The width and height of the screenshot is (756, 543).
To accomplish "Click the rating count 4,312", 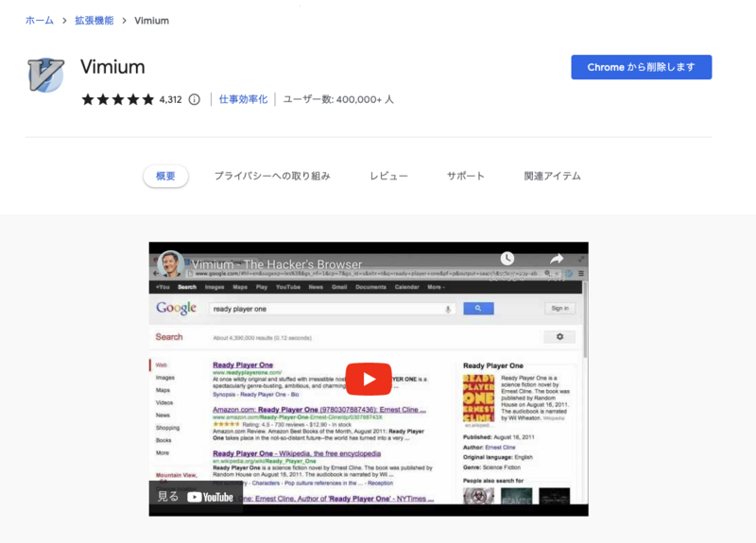I will tap(171, 100).
